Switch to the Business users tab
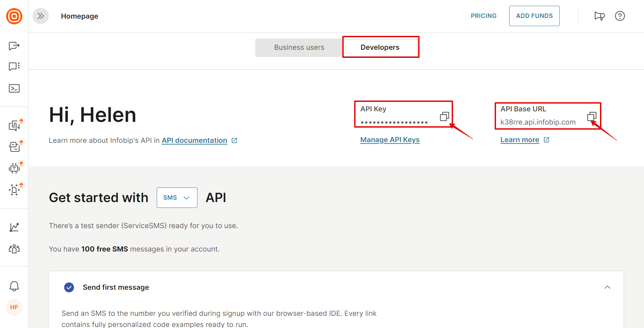The width and height of the screenshot is (644, 328). [299, 47]
